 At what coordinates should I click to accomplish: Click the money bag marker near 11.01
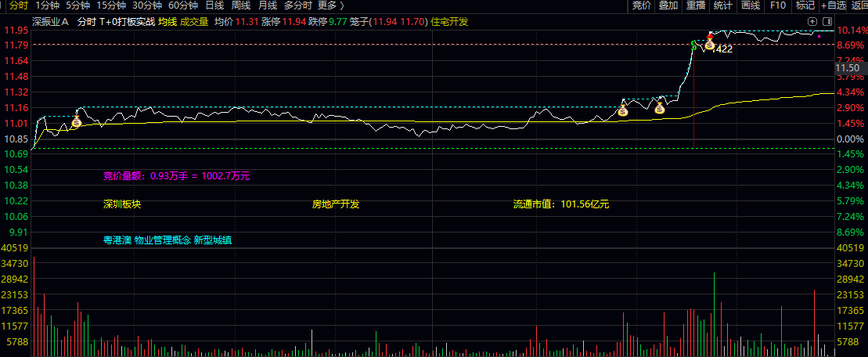pyautogui.click(x=76, y=122)
